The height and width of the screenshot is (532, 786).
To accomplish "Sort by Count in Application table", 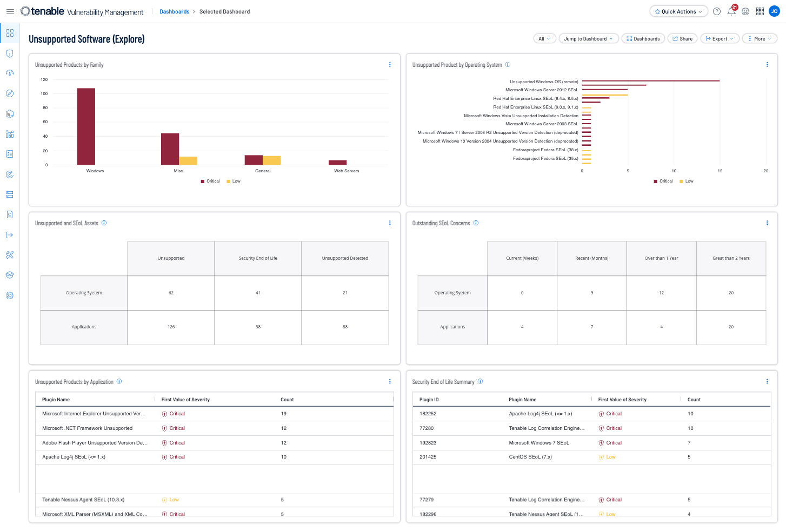I will coord(287,400).
